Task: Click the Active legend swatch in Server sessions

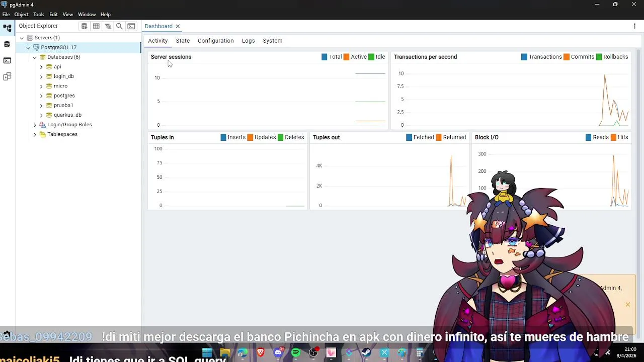Action: [x=346, y=57]
